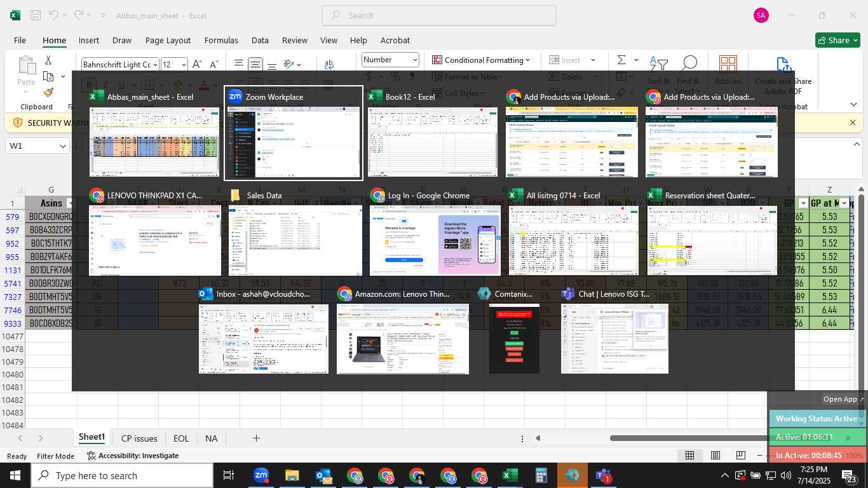868x488 pixels.
Task: Open File Explorer from the taskbar
Action: [292, 475]
